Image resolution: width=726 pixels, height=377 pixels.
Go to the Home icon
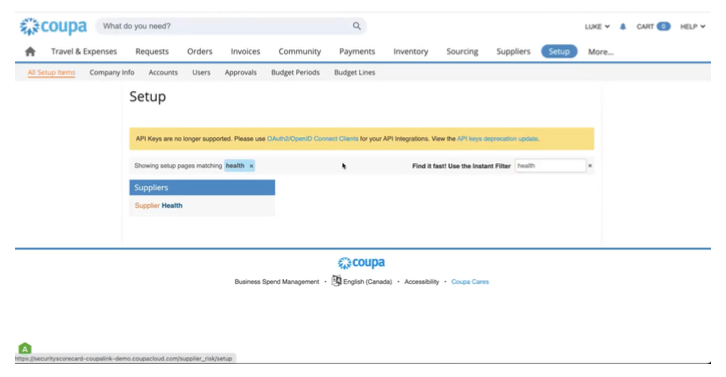click(x=30, y=51)
